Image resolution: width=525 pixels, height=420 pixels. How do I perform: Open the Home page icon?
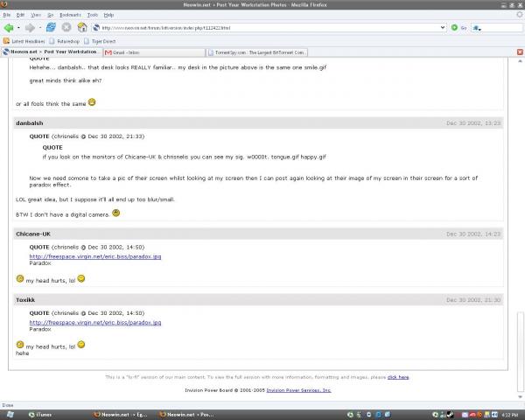(x=82, y=27)
